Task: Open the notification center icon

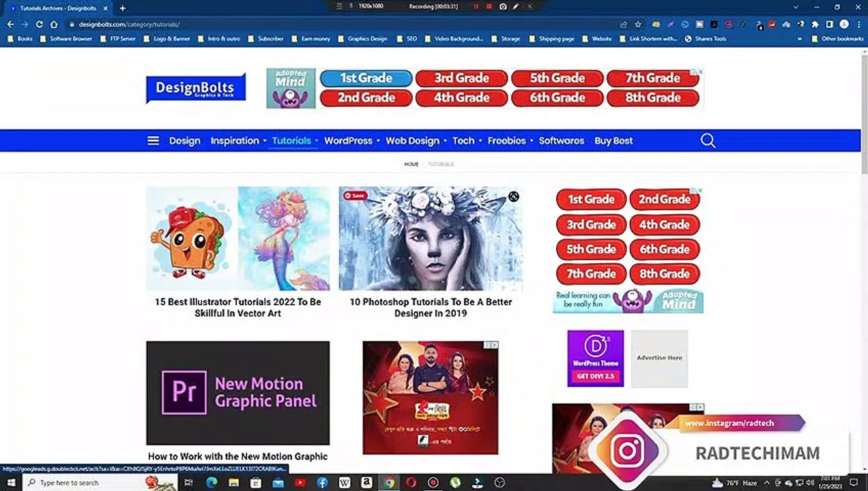Action: coord(854,483)
